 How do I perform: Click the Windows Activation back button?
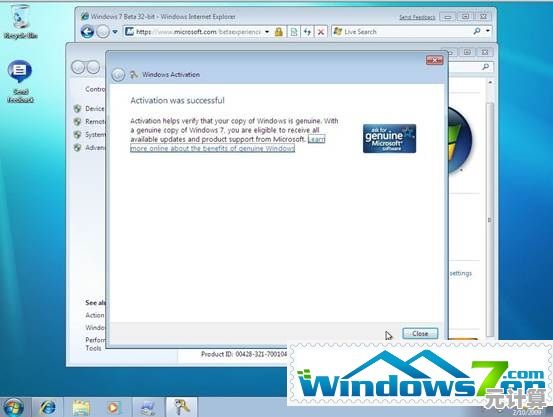click(118, 74)
